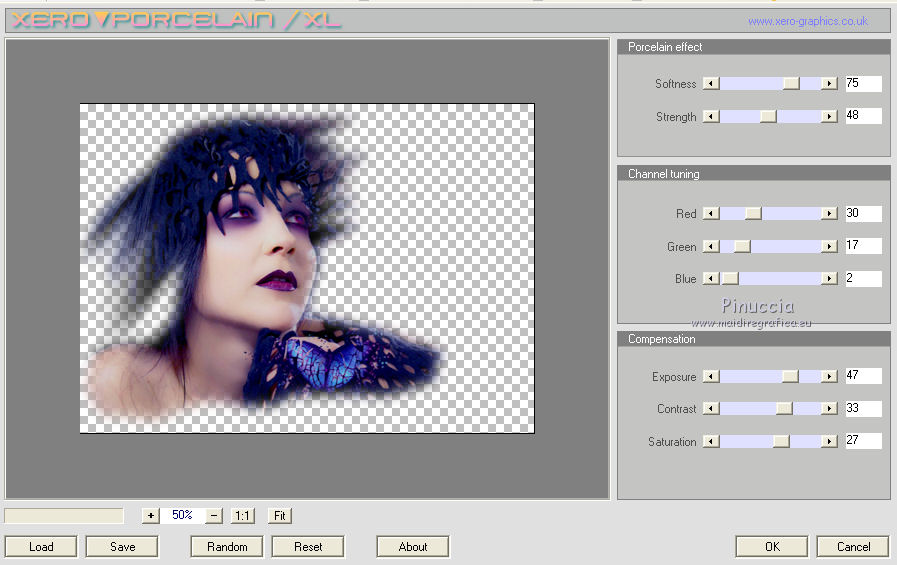
Task: Open the About dialog
Action: [413, 547]
